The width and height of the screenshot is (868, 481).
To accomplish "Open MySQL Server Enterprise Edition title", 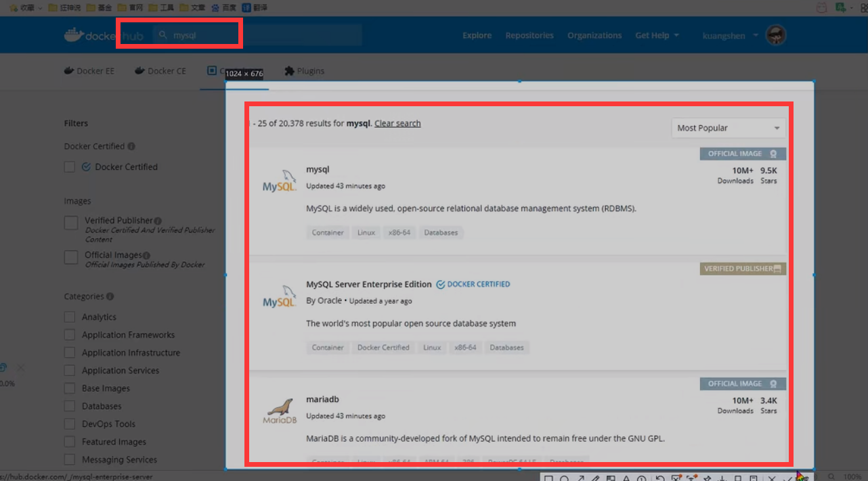I will pyautogui.click(x=368, y=284).
